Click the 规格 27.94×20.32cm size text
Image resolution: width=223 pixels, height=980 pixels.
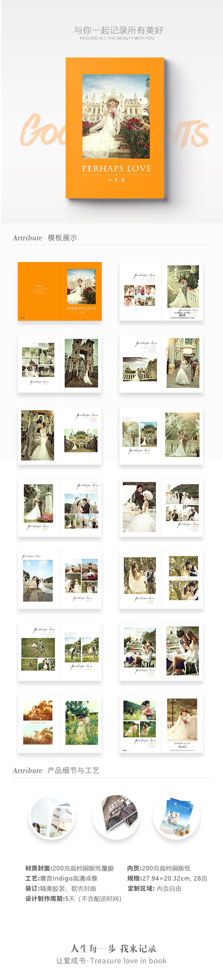click(x=167, y=878)
